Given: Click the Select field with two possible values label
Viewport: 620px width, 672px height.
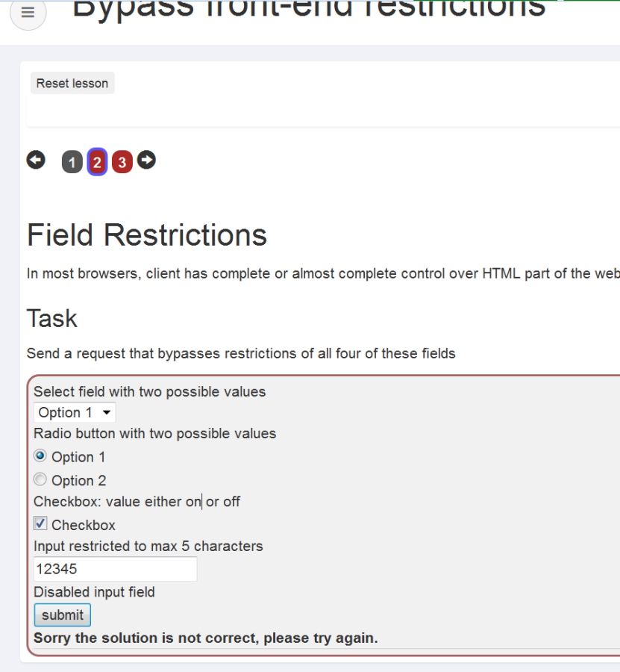Looking at the screenshot, I should [149, 392].
